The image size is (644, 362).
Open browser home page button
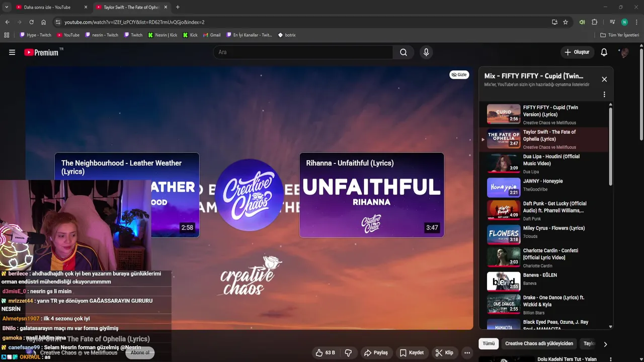click(44, 22)
